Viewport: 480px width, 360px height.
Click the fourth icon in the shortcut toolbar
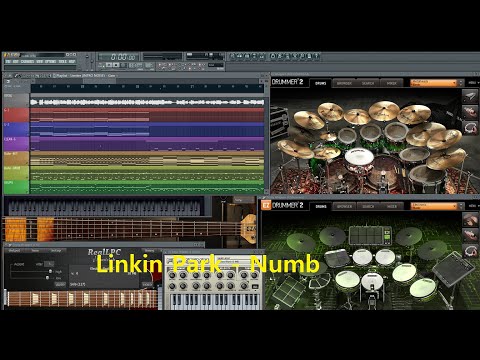[254, 56]
